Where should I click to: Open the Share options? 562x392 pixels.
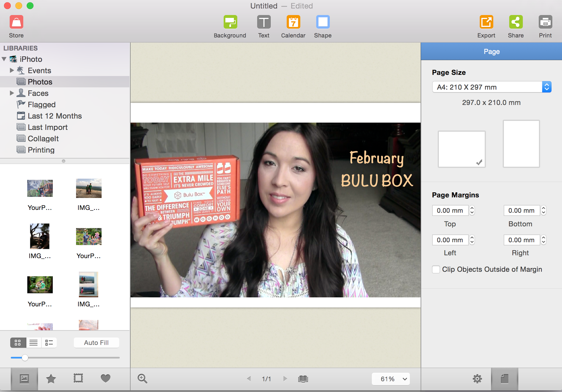[516, 22]
